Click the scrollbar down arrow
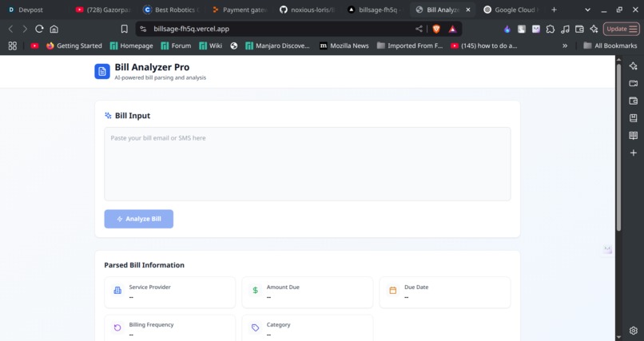The height and width of the screenshot is (341, 644). [618, 337]
